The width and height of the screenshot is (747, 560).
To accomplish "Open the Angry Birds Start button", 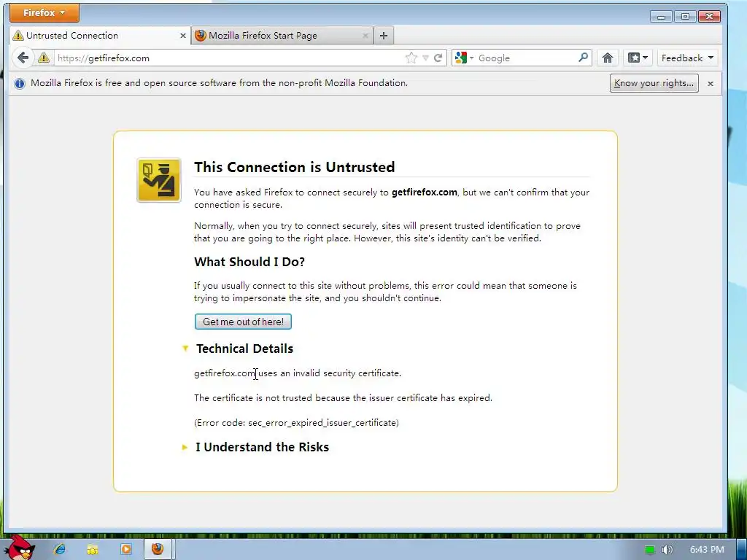I will click(19, 548).
